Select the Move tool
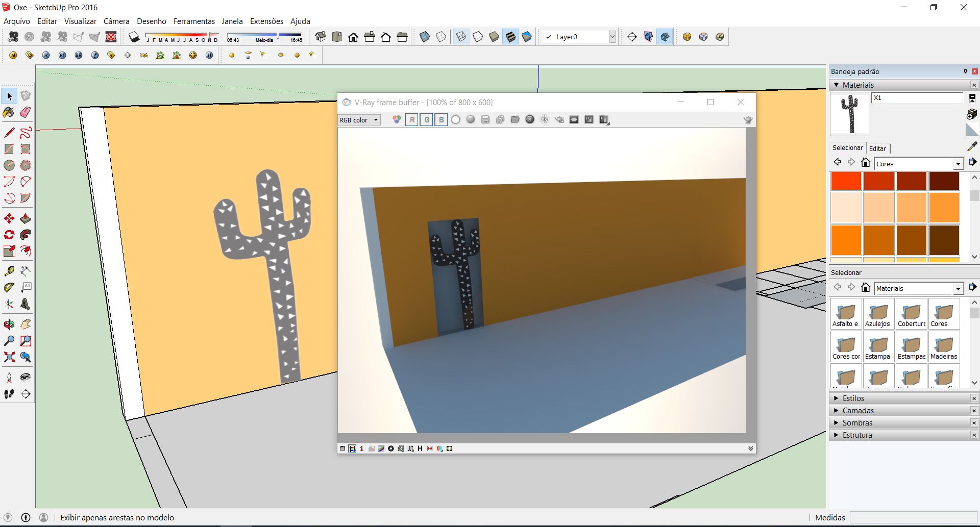980x527 pixels. tap(9, 218)
